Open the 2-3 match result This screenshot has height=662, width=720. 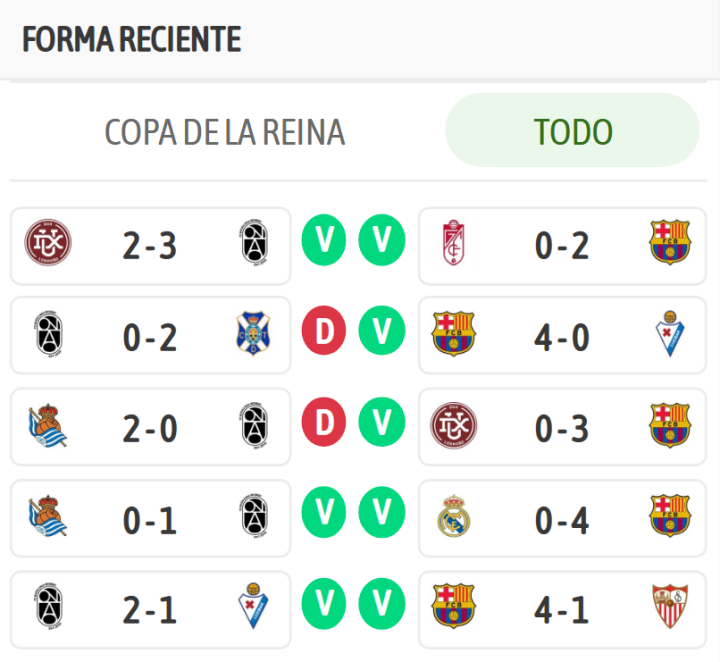pos(150,245)
